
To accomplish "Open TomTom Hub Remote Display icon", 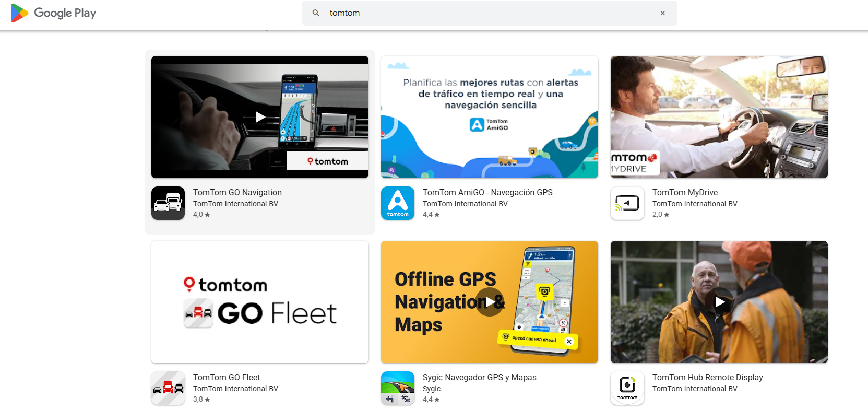I will (x=627, y=388).
